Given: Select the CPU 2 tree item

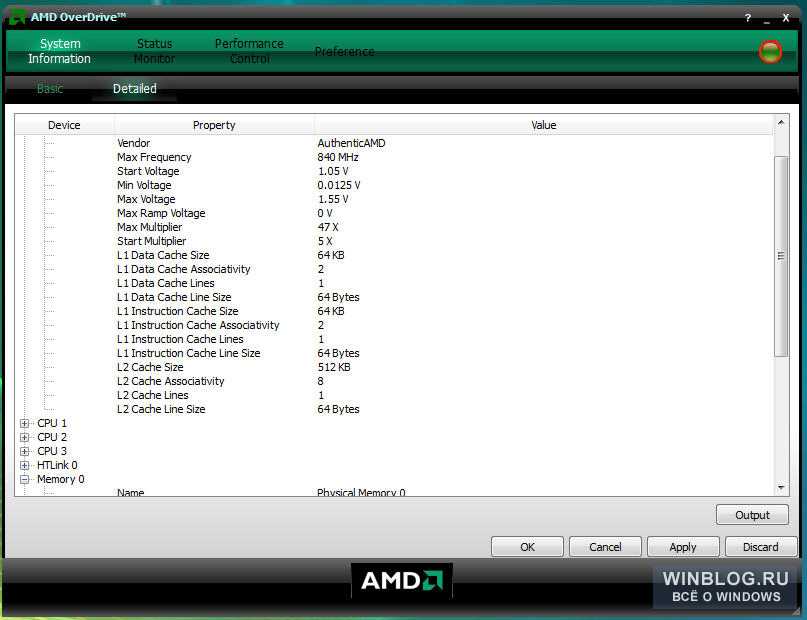Looking at the screenshot, I should (x=52, y=437).
